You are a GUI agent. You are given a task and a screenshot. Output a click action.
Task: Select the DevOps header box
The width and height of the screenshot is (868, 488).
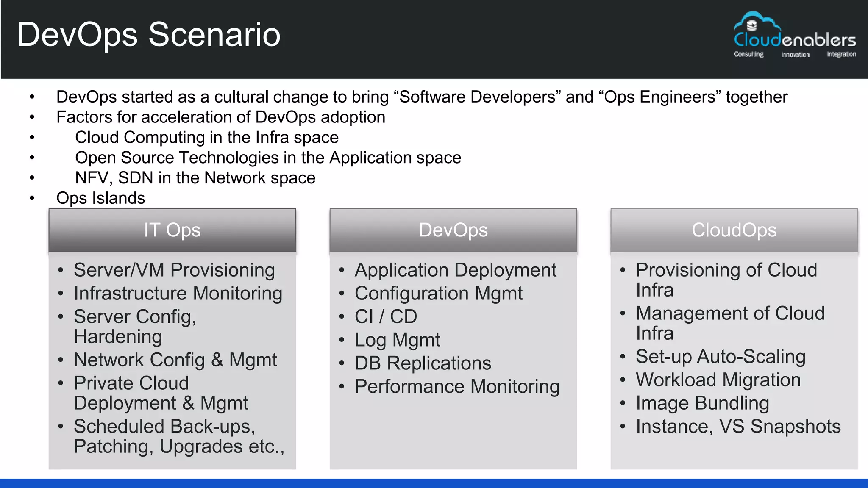click(453, 230)
